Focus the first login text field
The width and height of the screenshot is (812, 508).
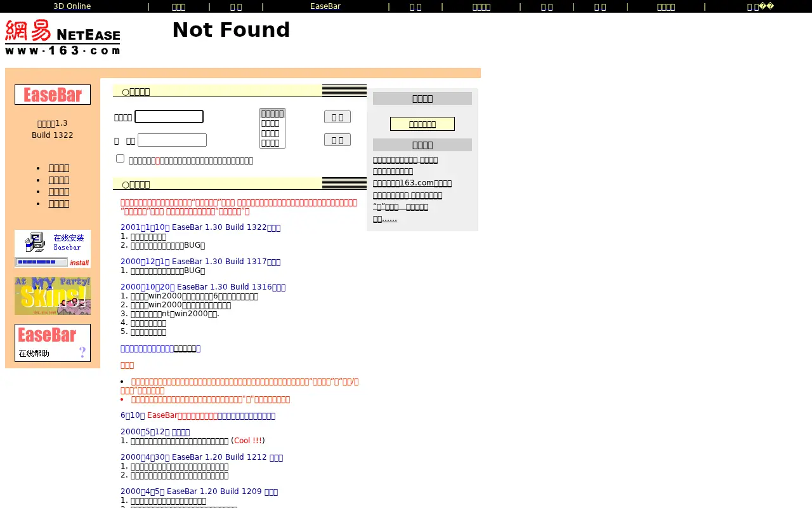point(169,117)
